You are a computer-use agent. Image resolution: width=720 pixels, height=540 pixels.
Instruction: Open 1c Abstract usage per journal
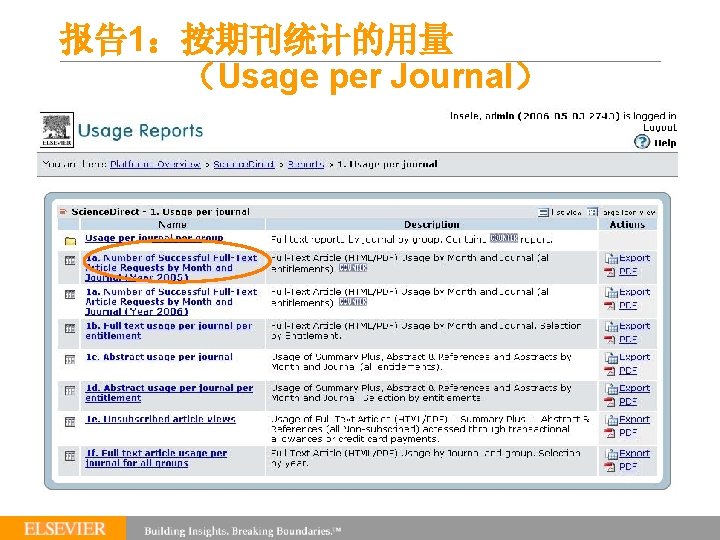coord(159,357)
